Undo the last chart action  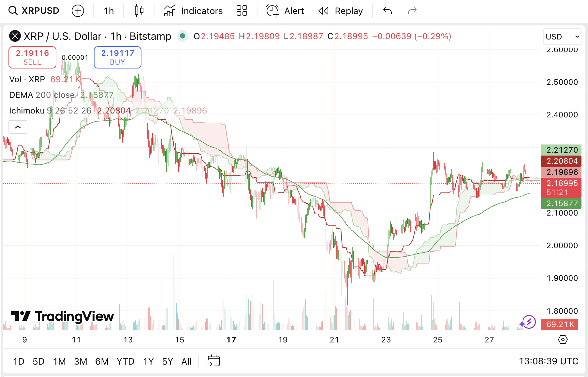388,11
